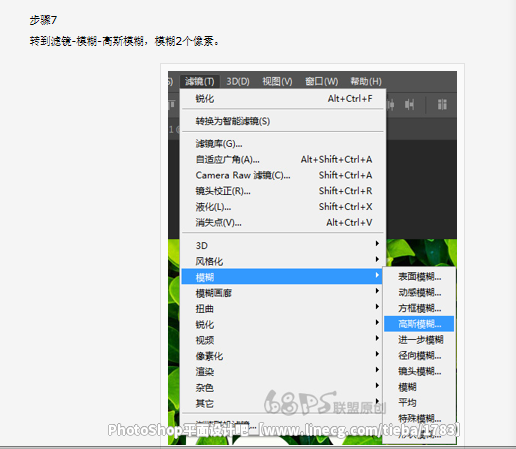Image resolution: width=516 pixels, height=449 pixels.
Task: Select 方框模糊... option
Action: pyautogui.click(x=419, y=308)
